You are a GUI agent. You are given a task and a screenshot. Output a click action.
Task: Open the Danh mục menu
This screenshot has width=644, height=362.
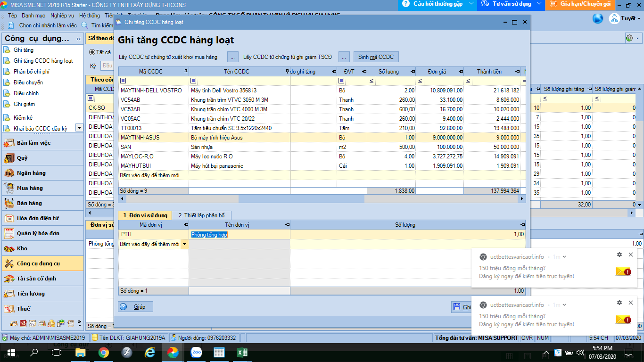tap(33, 16)
